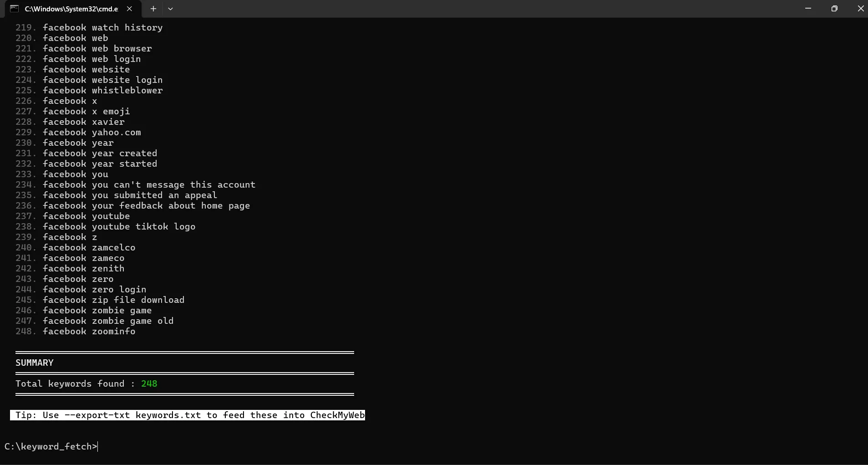Click the line 'facebook year started'
The height and width of the screenshot is (465, 868).
tap(100, 164)
